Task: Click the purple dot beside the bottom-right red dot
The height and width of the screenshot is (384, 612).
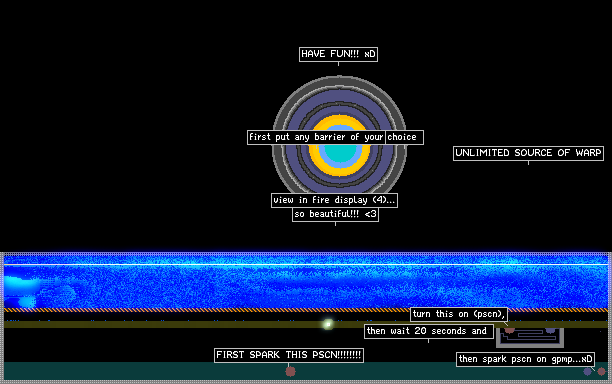Action: (x=587, y=372)
